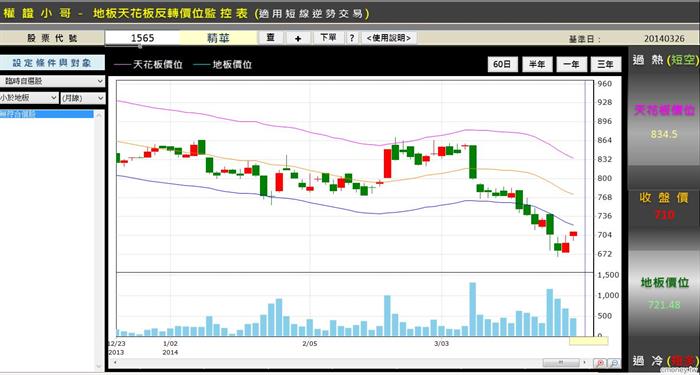Click the base date value 20140326

click(x=664, y=39)
